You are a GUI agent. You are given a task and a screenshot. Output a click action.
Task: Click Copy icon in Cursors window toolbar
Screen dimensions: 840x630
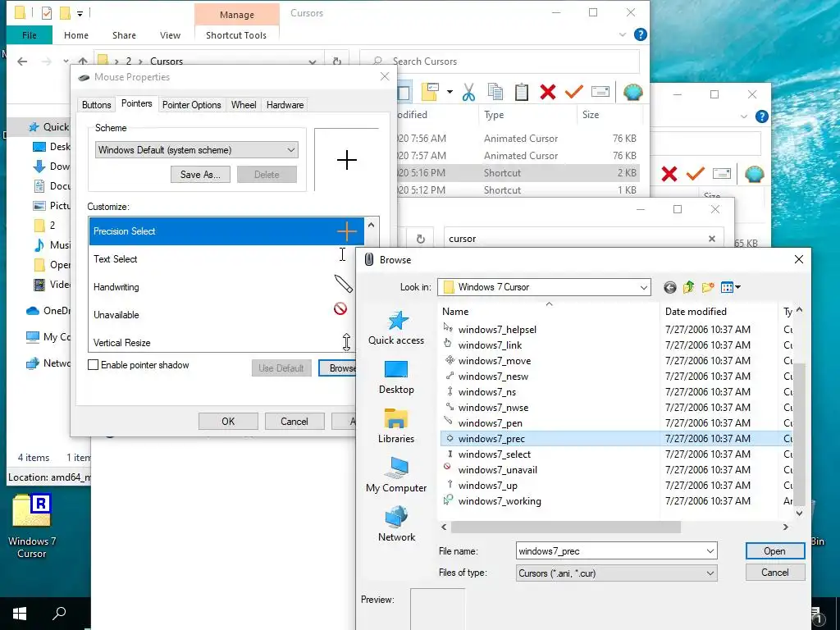(x=495, y=92)
